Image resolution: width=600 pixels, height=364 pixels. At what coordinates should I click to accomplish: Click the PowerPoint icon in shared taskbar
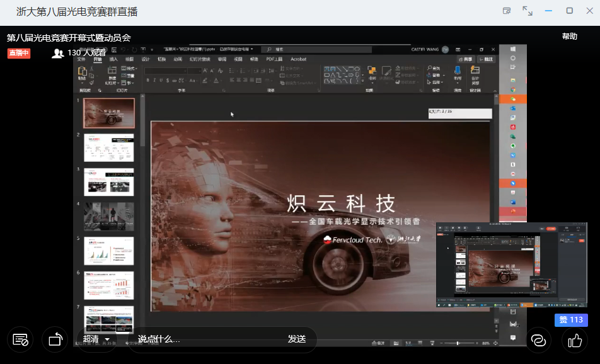click(x=513, y=212)
